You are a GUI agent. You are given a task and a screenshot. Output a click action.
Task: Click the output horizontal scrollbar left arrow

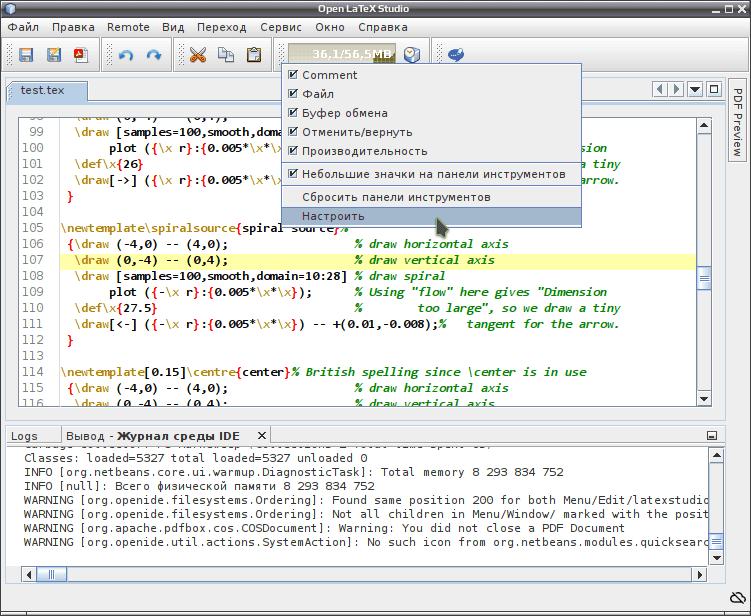tap(29, 574)
